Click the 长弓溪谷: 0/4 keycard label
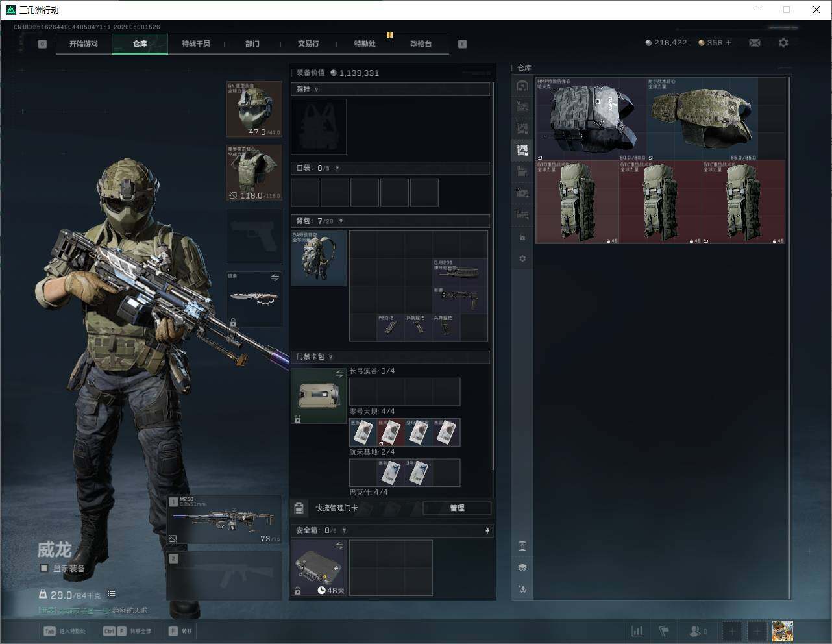The width and height of the screenshot is (832, 644). click(x=372, y=371)
